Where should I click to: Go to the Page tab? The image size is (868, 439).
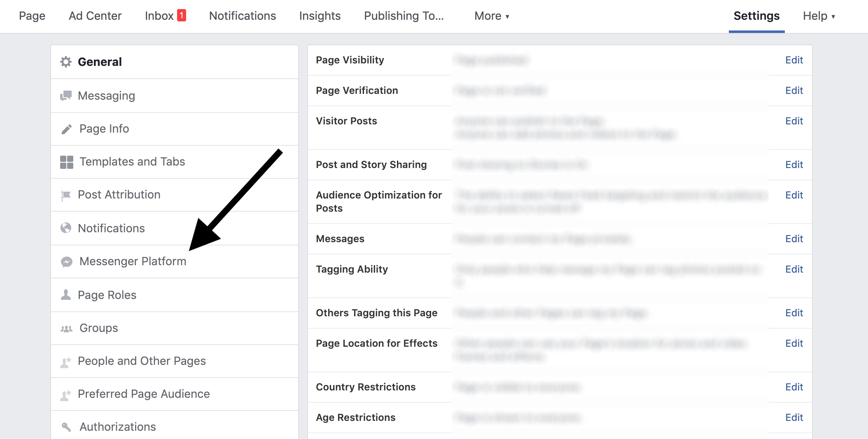pyautogui.click(x=32, y=16)
